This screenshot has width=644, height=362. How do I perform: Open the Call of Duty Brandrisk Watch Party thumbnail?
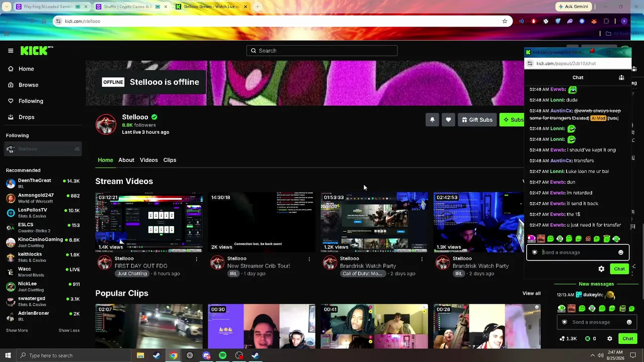374,222
